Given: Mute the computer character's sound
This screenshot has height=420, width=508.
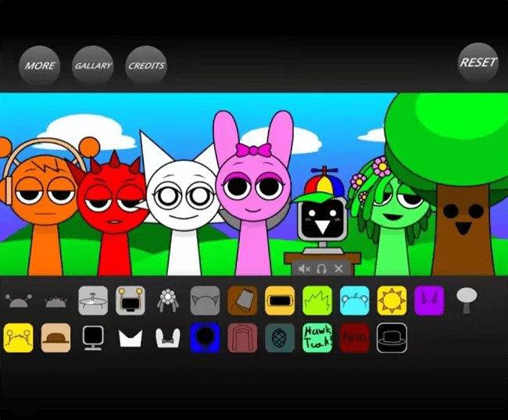Looking at the screenshot, I should click(304, 269).
